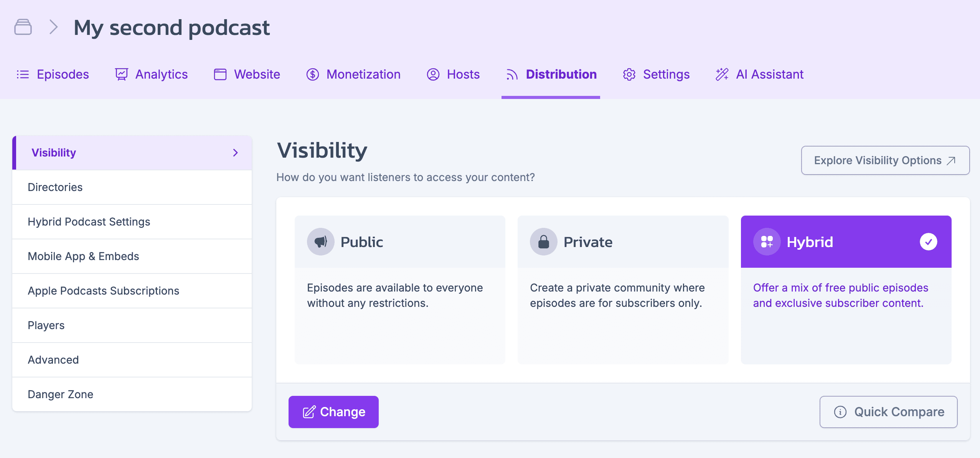Switch to the Hosts tab
The image size is (980, 458).
tap(453, 74)
